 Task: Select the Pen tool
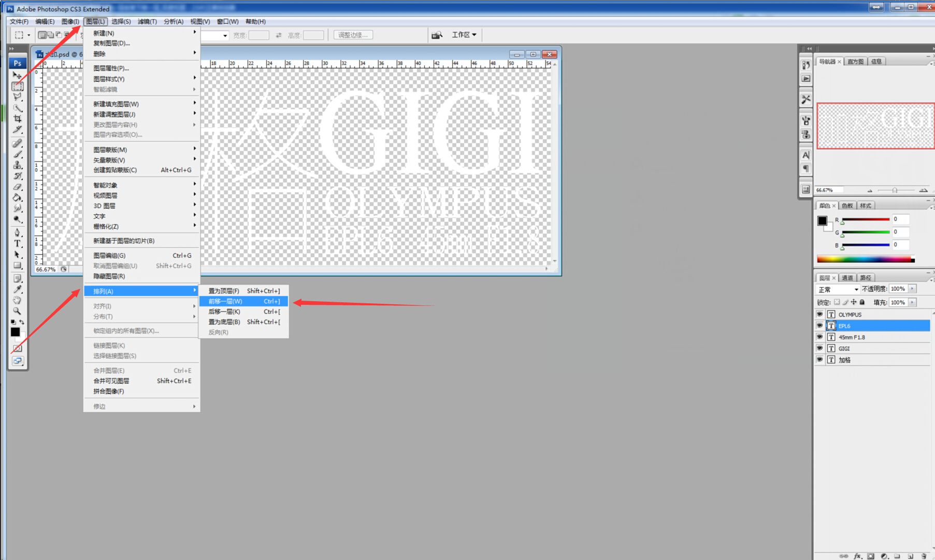(17, 232)
